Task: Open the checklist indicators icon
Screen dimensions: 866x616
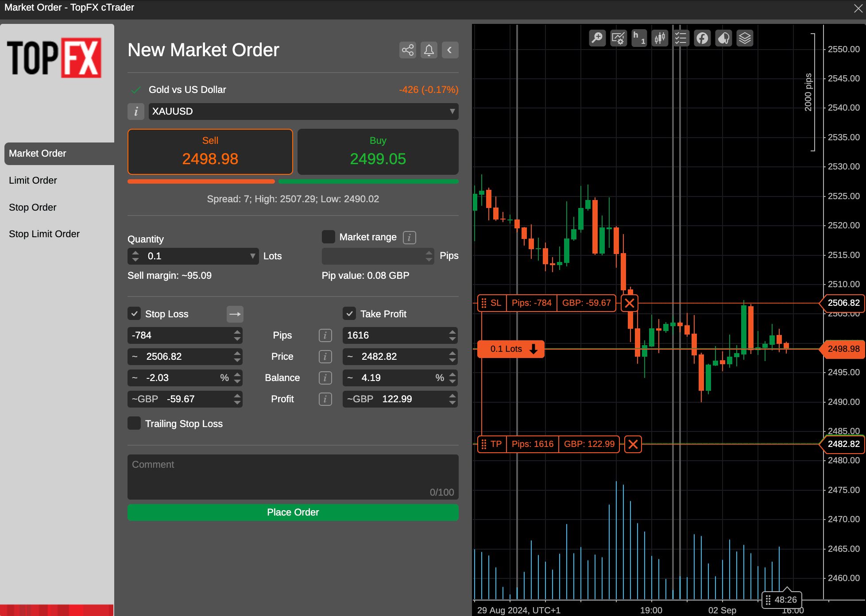Action: (x=680, y=38)
